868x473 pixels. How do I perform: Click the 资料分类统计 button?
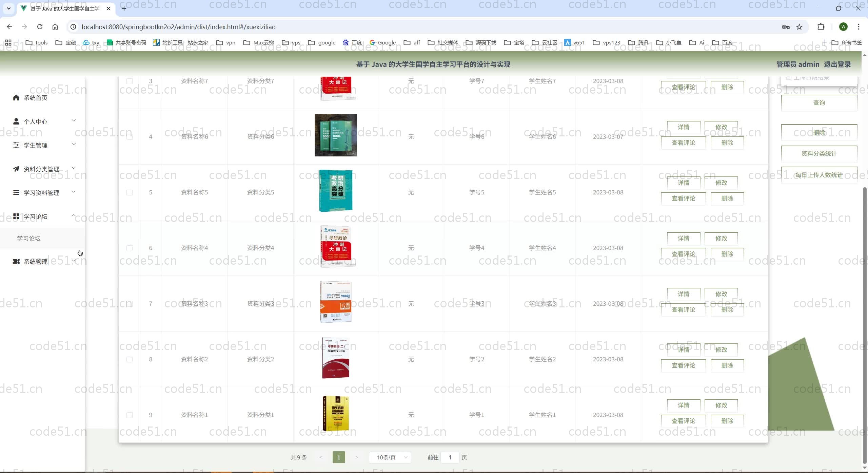click(x=819, y=154)
